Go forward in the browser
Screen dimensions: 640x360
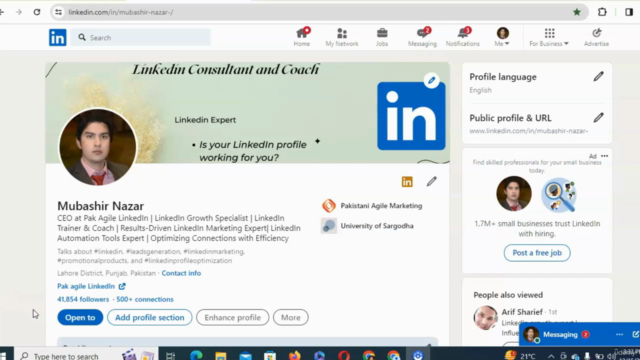[x=19, y=12]
